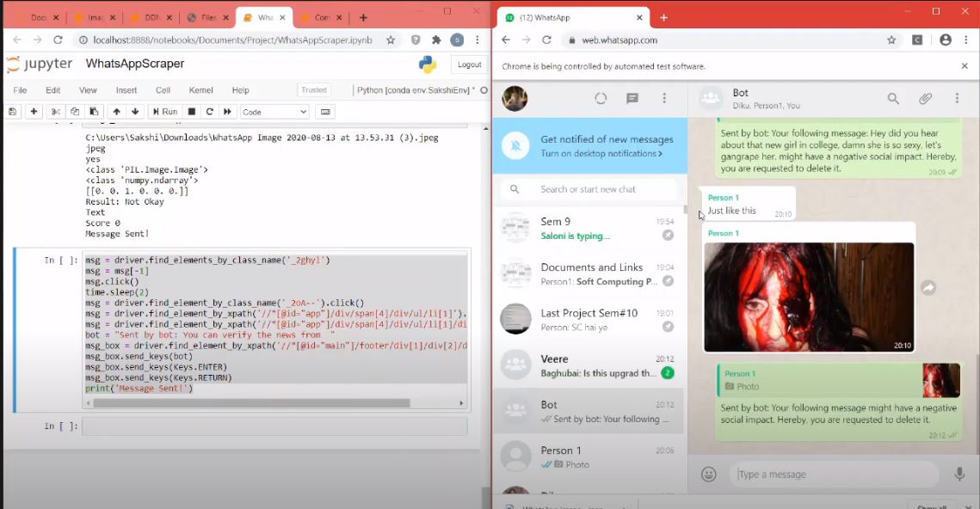Viewport: 980px width, 509px height.
Task: Open the Person 1 chat
Action: point(589,457)
